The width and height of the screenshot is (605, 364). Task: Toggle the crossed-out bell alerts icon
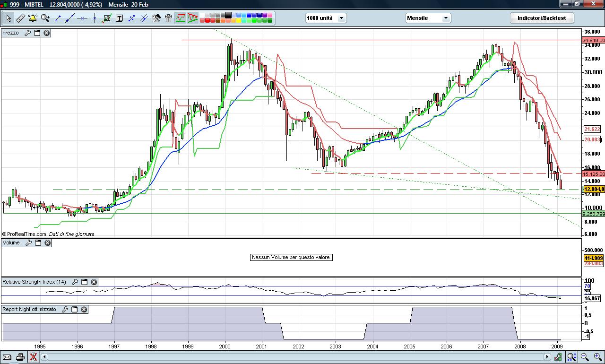(x=33, y=357)
